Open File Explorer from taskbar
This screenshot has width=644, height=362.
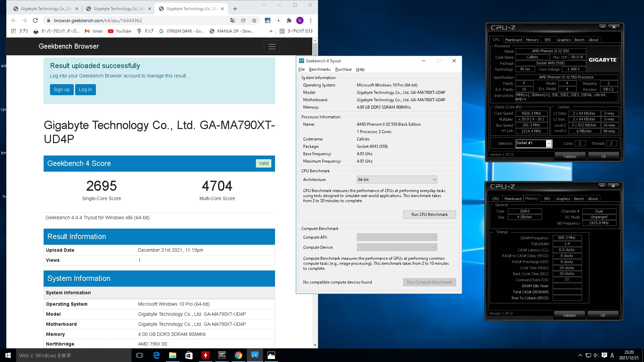(x=172, y=355)
